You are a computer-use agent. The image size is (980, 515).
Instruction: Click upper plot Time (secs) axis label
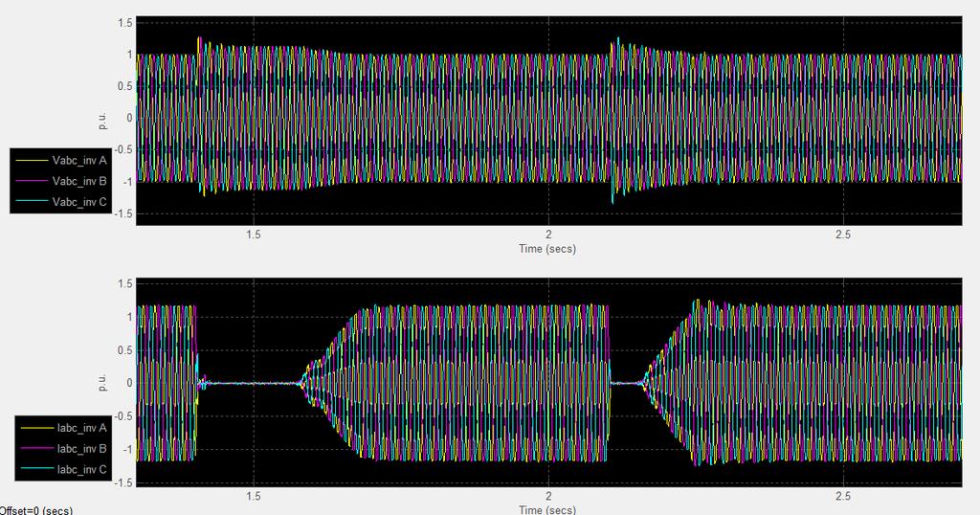[547, 249]
